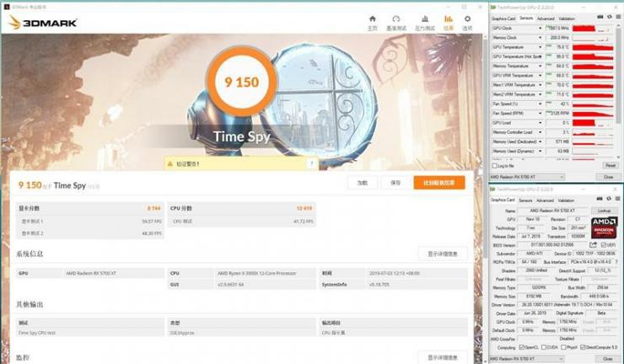Toggle the OpenCL computing checkbox

click(x=522, y=347)
